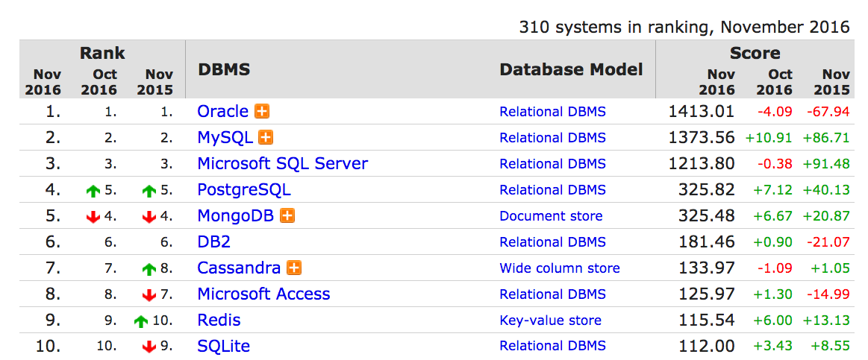Click the '310 systems in ranking, November 2016' caption
Image resolution: width=868 pixels, height=360 pixels.
(684, 27)
